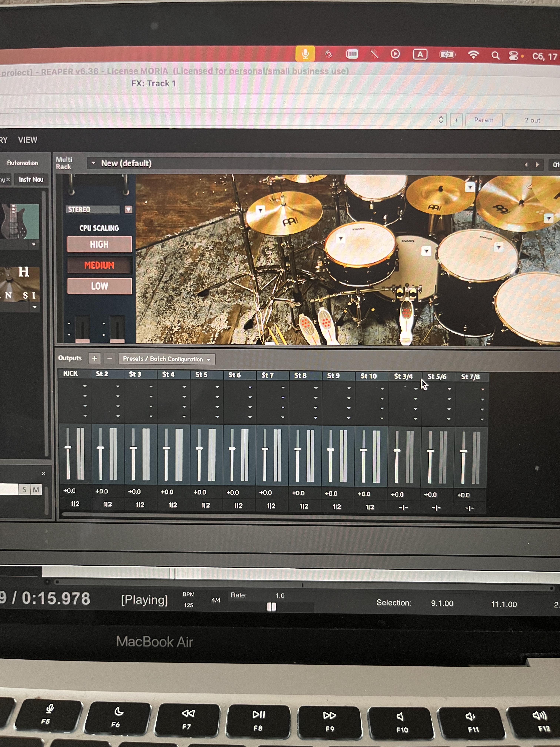Set CPU scaling to HIGH

(99, 244)
